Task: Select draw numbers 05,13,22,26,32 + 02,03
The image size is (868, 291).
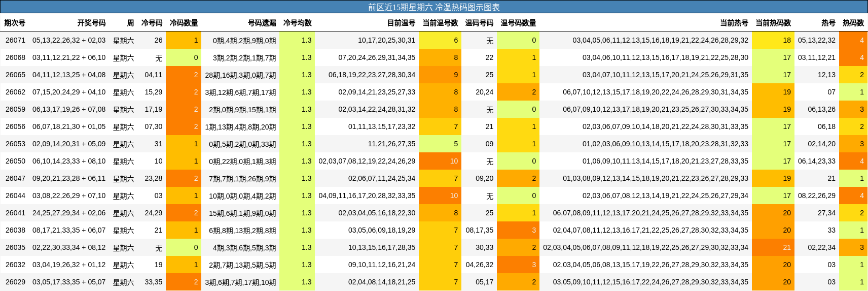Action: (69, 40)
